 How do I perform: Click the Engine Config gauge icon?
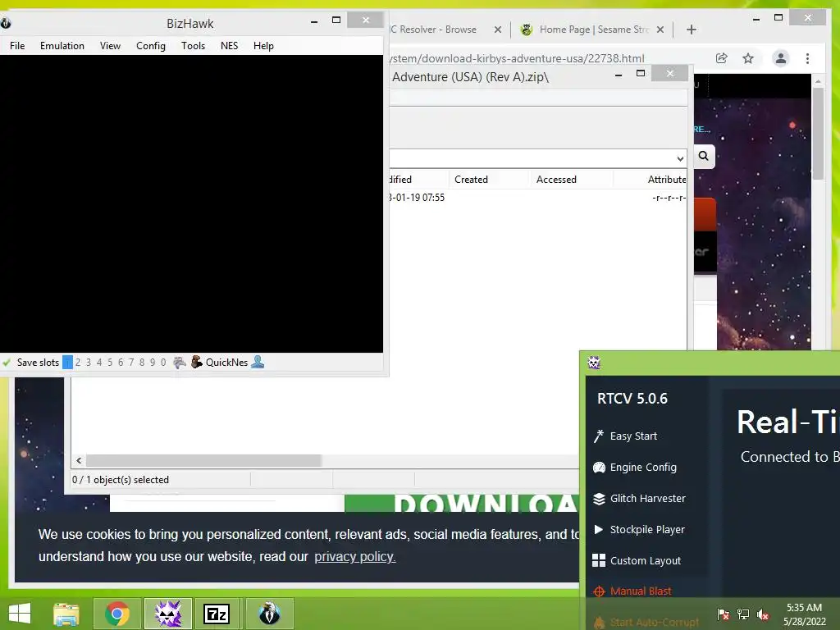[x=599, y=468]
